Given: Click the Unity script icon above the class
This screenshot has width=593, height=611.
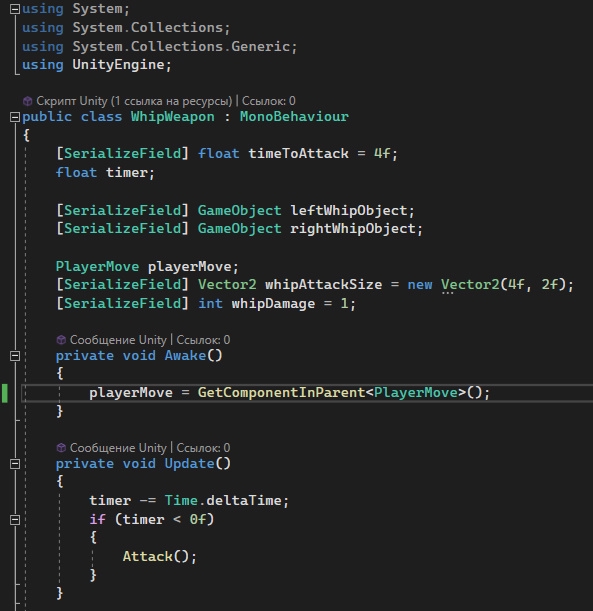Looking at the screenshot, I should point(27,101).
